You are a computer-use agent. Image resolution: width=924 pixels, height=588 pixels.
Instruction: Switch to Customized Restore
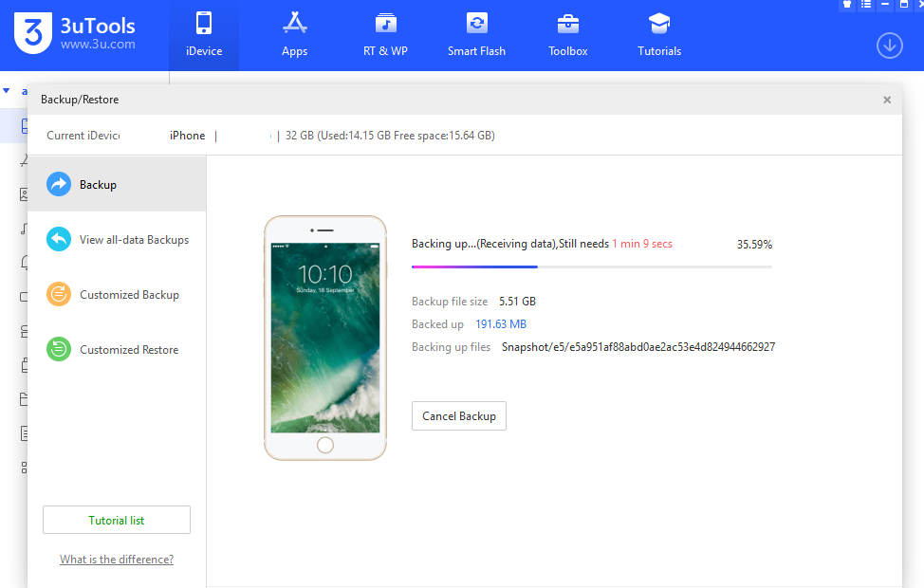[117, 349]
